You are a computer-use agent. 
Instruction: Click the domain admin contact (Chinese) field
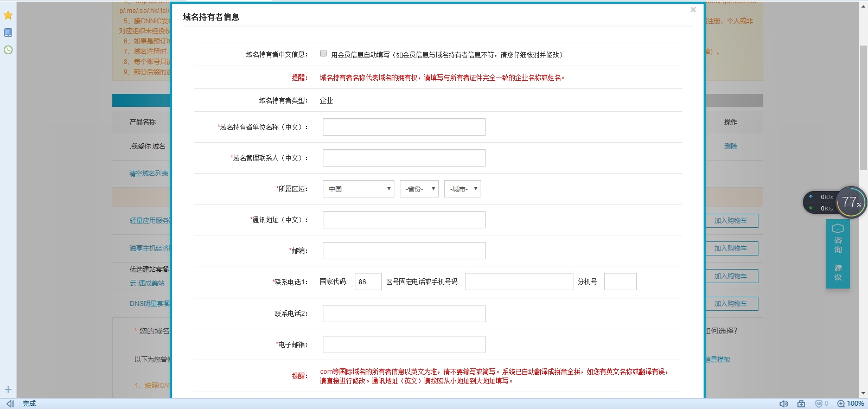tap(404, 158)
